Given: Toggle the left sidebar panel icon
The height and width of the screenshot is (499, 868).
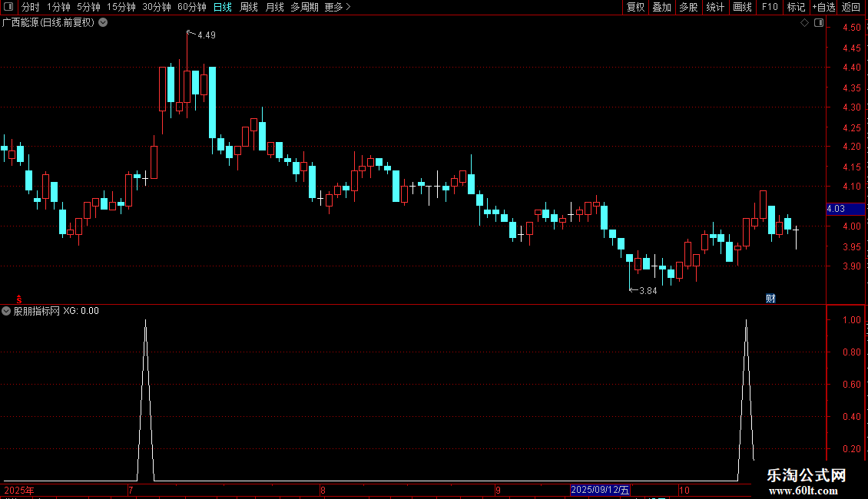Looking at the screenshot, I should point(8,7).
